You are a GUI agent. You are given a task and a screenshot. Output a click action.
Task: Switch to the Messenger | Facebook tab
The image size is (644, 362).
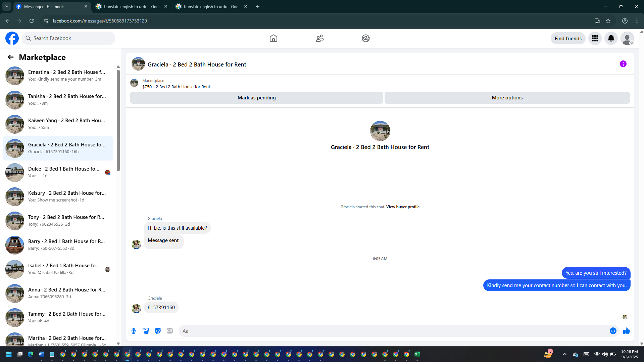coord(52,6)
